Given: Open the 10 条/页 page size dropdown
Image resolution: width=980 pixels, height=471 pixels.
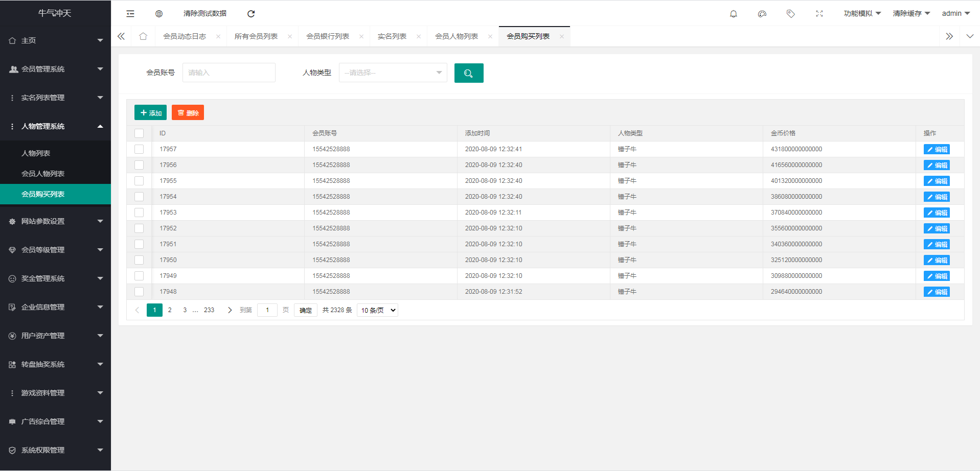Looking at the screenshot, I should coord(377,310).
